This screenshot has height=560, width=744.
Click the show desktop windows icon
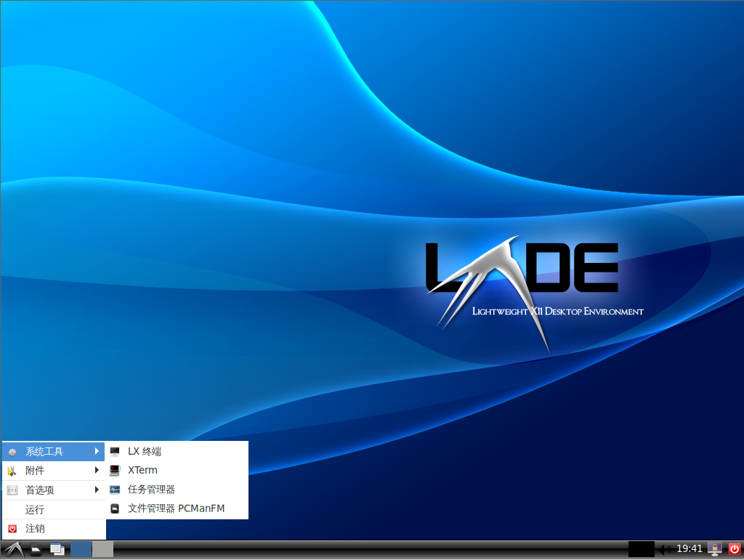[57, 550]
